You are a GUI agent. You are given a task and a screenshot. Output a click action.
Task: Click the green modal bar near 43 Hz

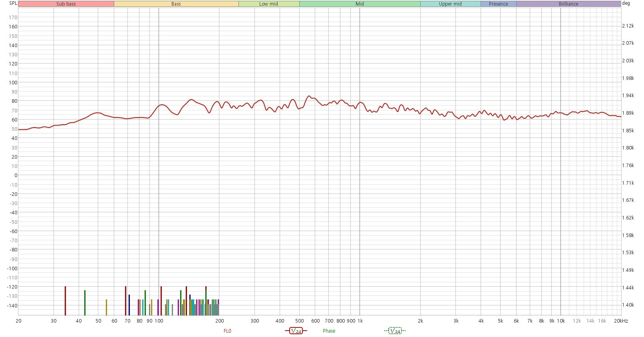tap(85, 303)
